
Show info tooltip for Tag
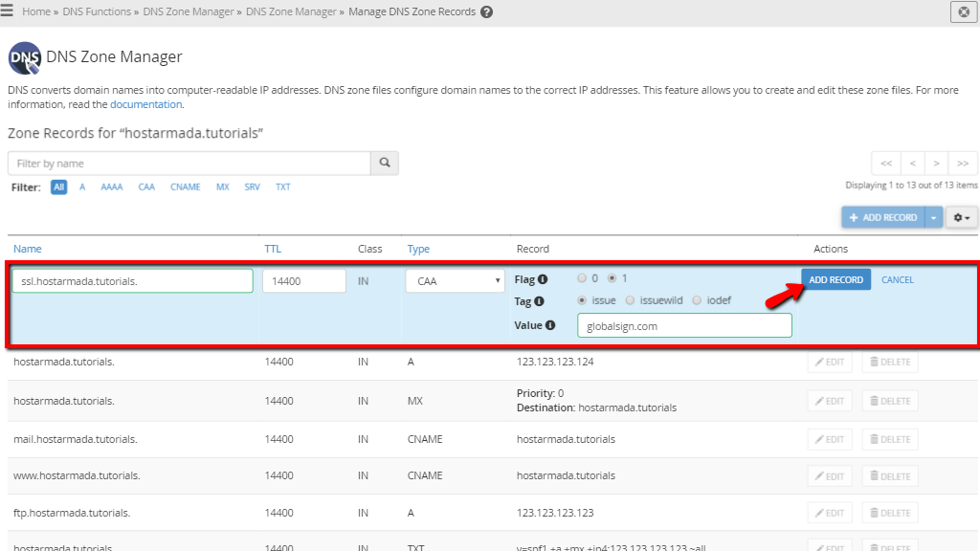(x=539, y=301)
